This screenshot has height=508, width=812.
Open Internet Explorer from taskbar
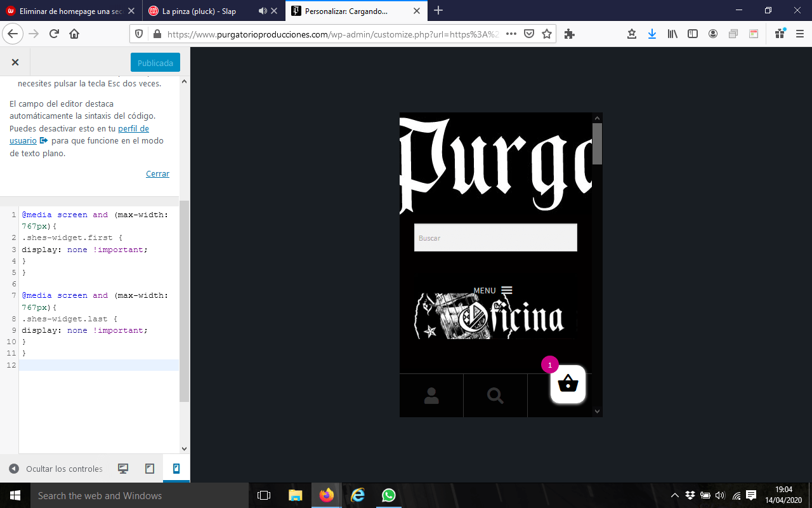point(358,495)
